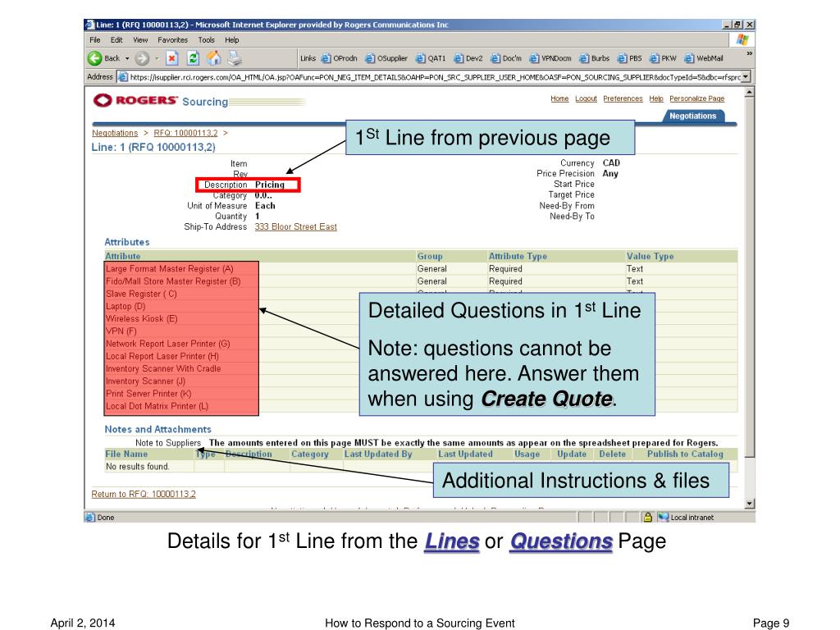The width and height of the screenshot is (840, 630).
Task: Click the File Name column header
Action: tap(126, 454)
